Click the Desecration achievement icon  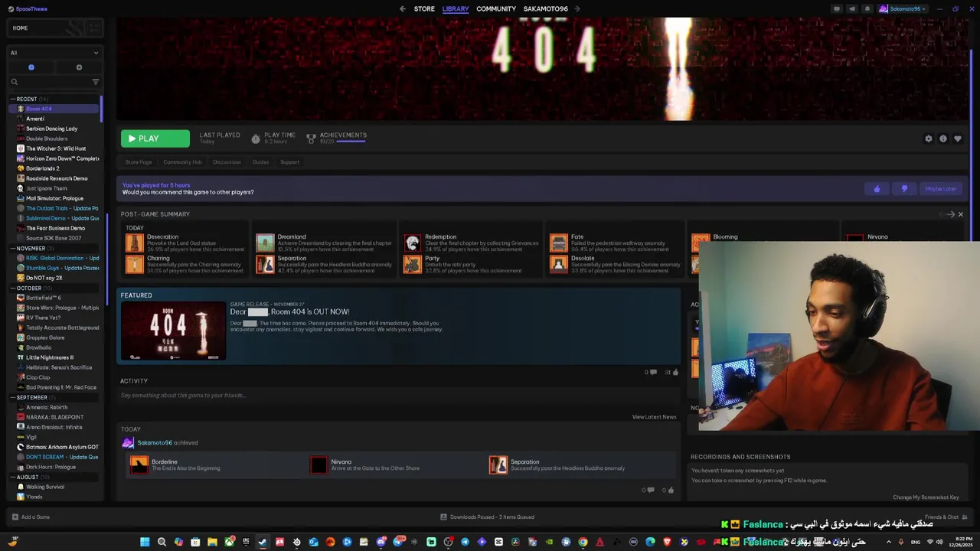(x=135, y=243)
